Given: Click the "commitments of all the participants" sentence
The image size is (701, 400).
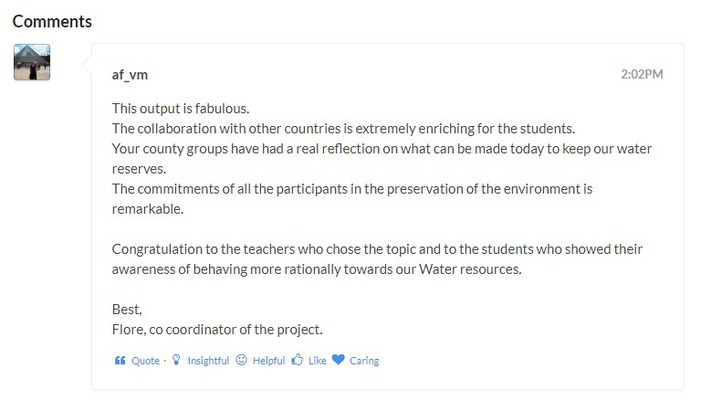Looking at the screenshot, I should (352, 188).
